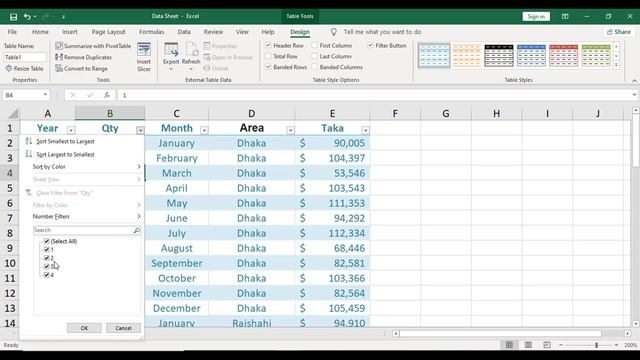Click the Save icon in the title bar
Image resolution: width=640 pixels, height=360 pixels.
(x=13, y=17)
